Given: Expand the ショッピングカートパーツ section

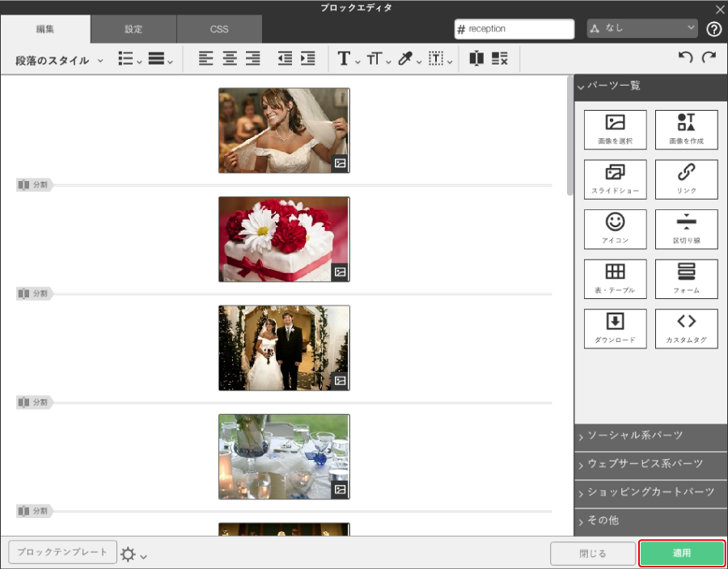Looking at the screenshot, I should click(650, 492).
